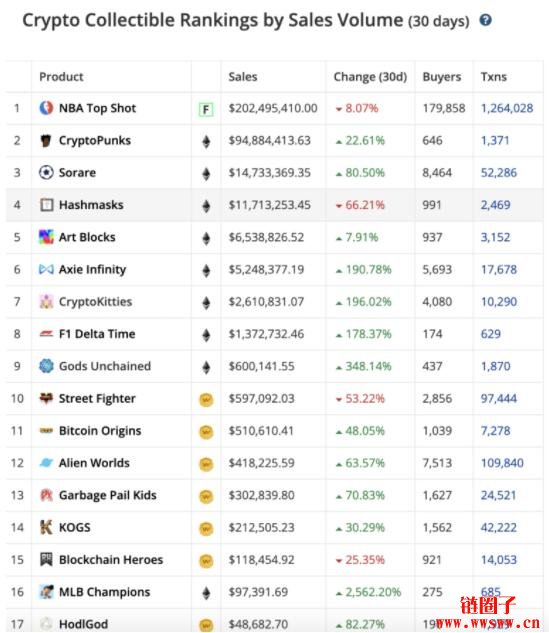Image resolution: width=549 pixels, height=633 pixels.
Task: Click the Blockchain Heroes icon
Action: click(x=46, y=560)
